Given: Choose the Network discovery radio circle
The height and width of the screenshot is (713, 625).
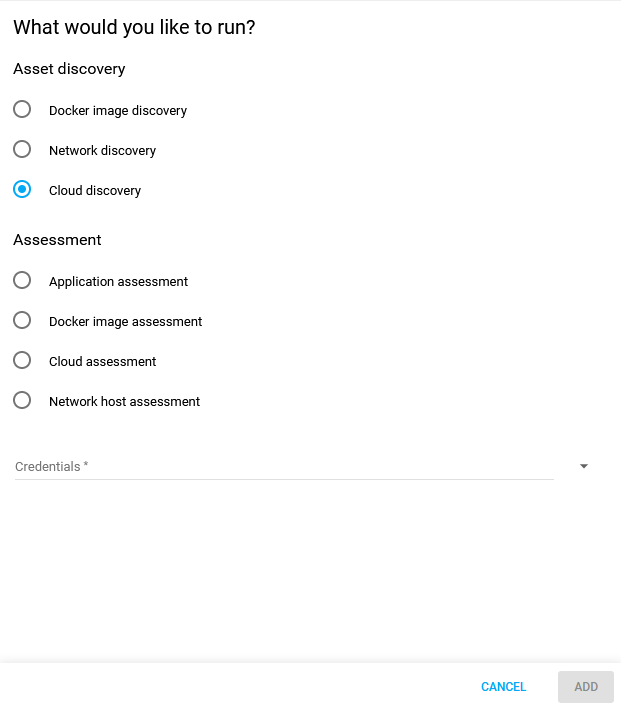Looking at the screenshot, I should pos(22,149).
